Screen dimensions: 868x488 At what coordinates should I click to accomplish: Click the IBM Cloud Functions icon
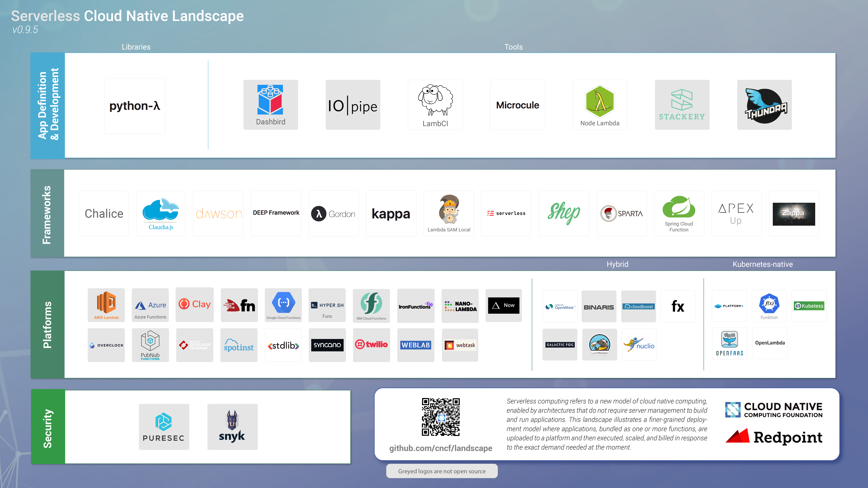tap(372, 305)
